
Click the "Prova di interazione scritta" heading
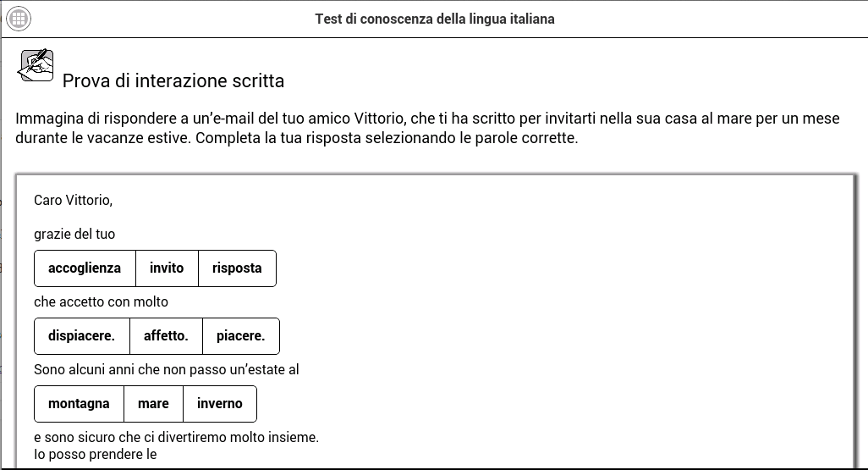[x=173, y=81]
